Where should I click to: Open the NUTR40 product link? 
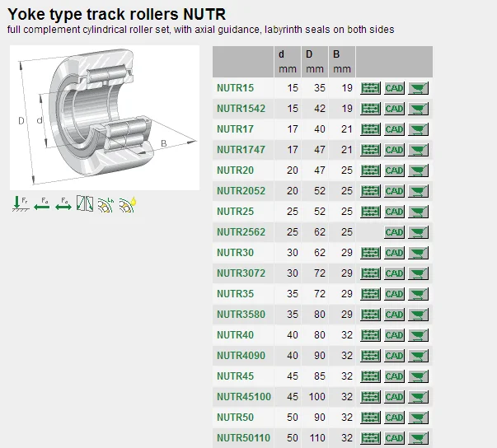tap(235, 335)
